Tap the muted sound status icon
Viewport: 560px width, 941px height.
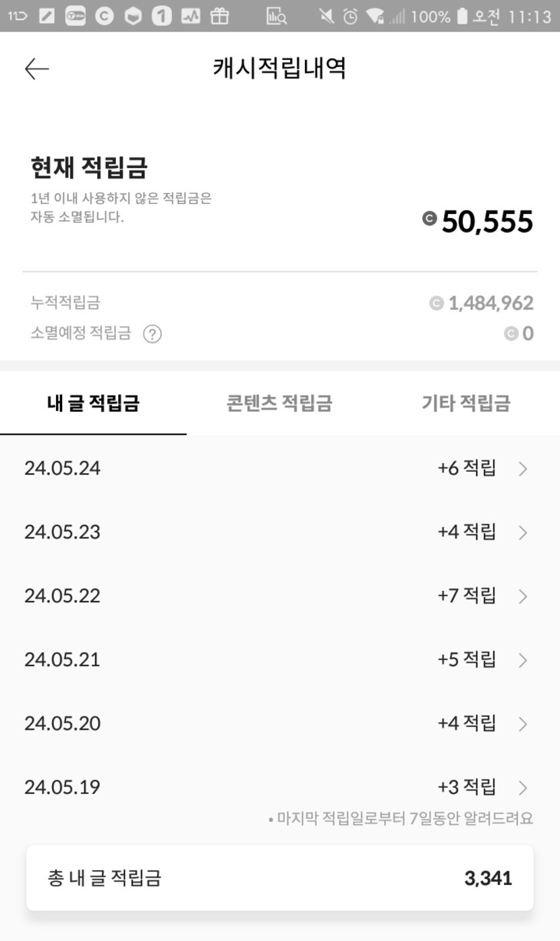click(327, 16)
